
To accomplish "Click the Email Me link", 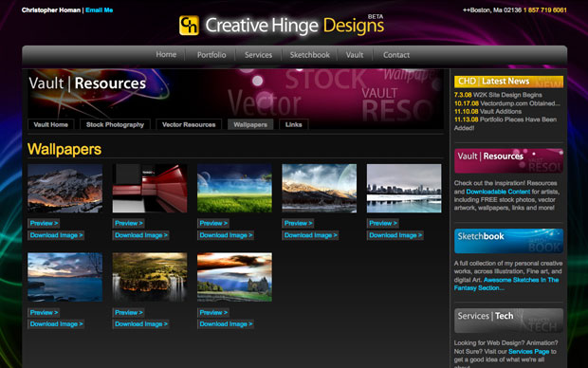I will pyautogui.click(x=99, y=10).
